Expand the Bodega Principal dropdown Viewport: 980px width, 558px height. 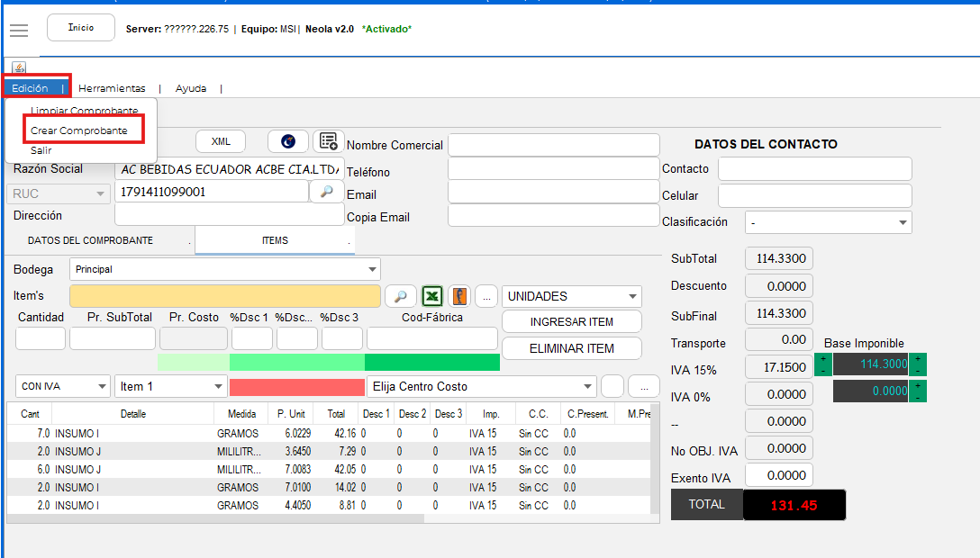(372, 269)
